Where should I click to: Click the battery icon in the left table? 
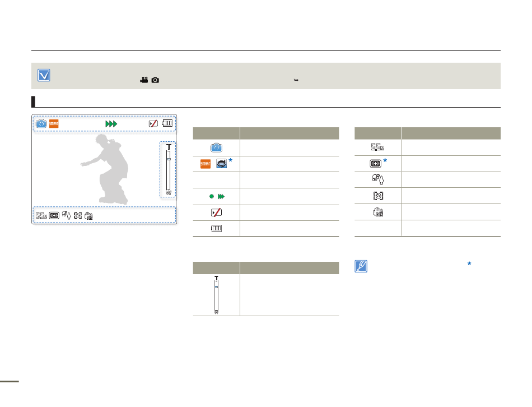click(216, 229)
